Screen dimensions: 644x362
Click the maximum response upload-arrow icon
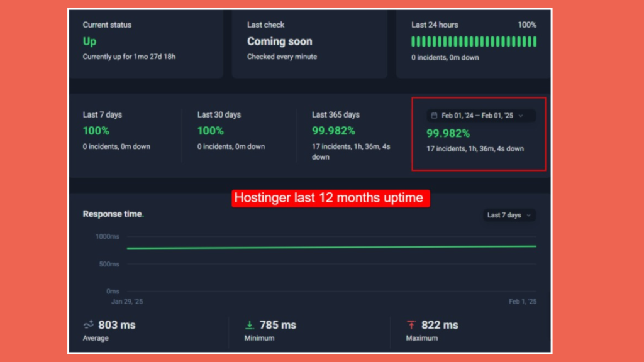pos(411,325)
